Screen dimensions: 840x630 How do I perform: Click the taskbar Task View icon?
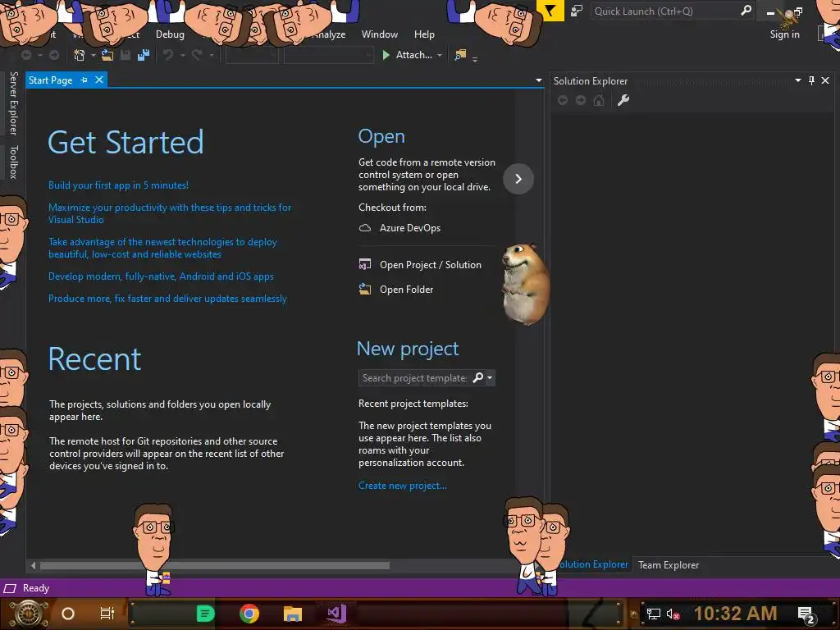(x=107, y=614)
